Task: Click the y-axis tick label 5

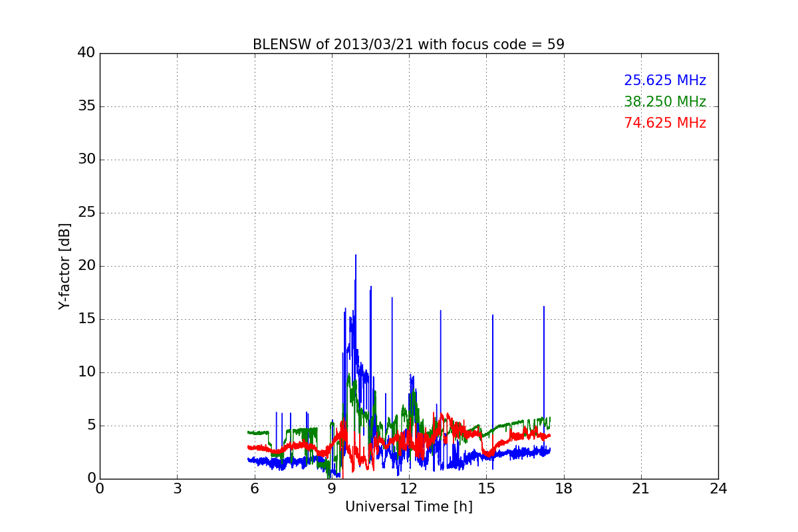Action: coord(90,426)
